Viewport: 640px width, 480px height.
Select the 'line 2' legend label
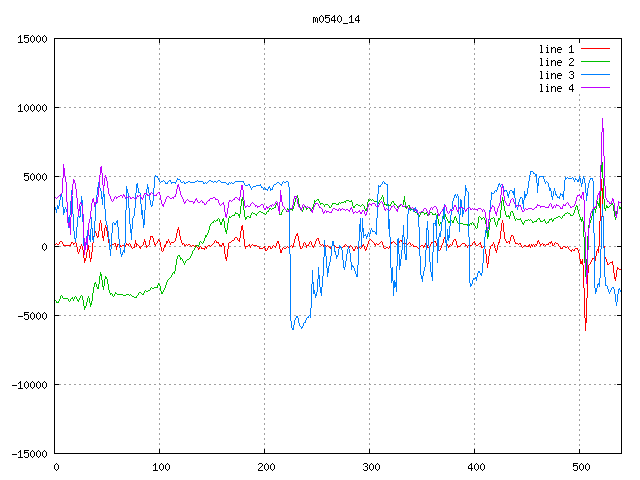tap(556, 62)
